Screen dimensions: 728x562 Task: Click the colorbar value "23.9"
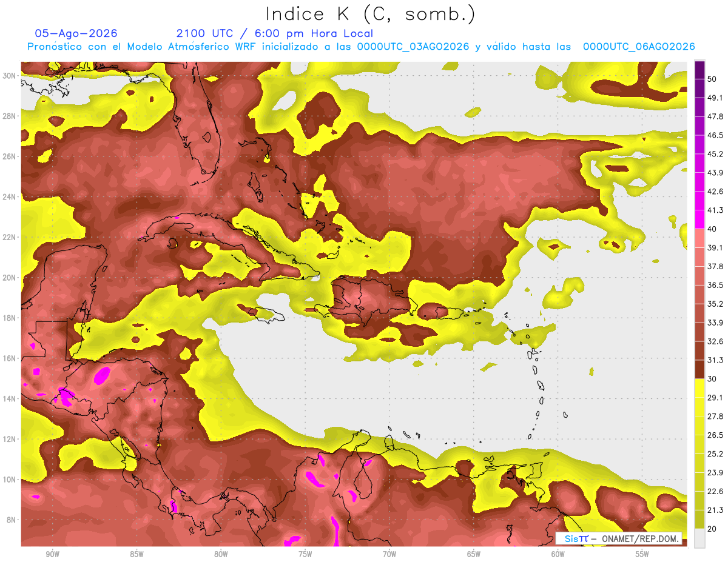pyautogui.click(x=715, y=473)
